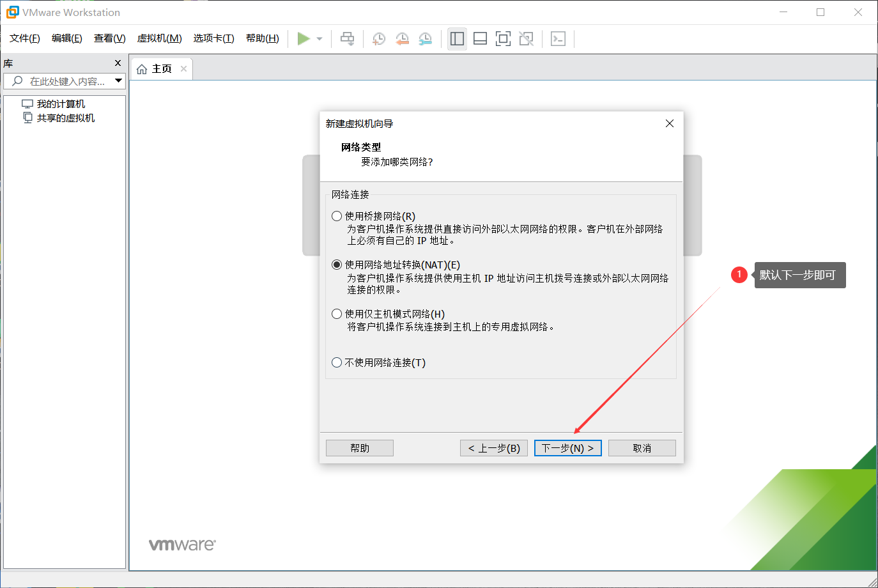878x588 pixels.
Task: Select 我的计算机 in library tree
Action: (61, 104)
